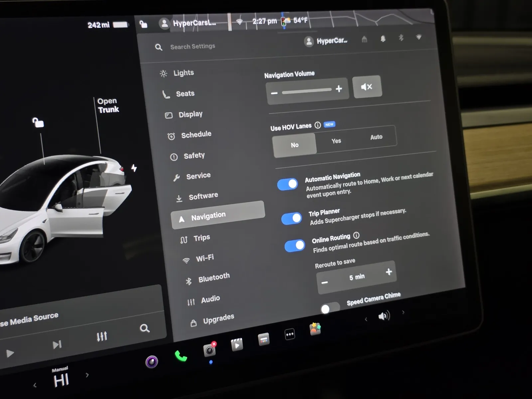
Task: Launch the dashcam camera app
Action: click(x=209, y=349)
